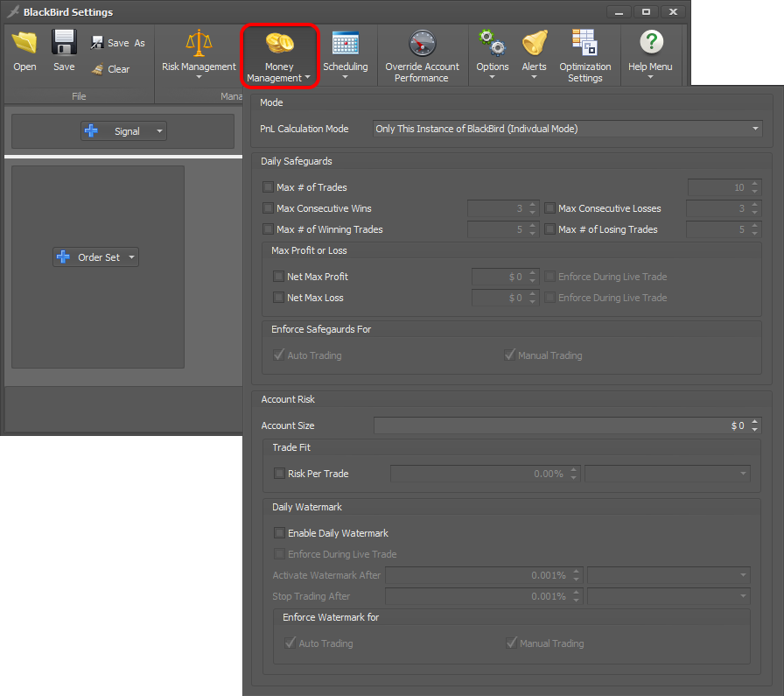Viewport: 784px width, 696px height.
Task: Expand the Signal button dropdown arrow
Action: [159, 131]
